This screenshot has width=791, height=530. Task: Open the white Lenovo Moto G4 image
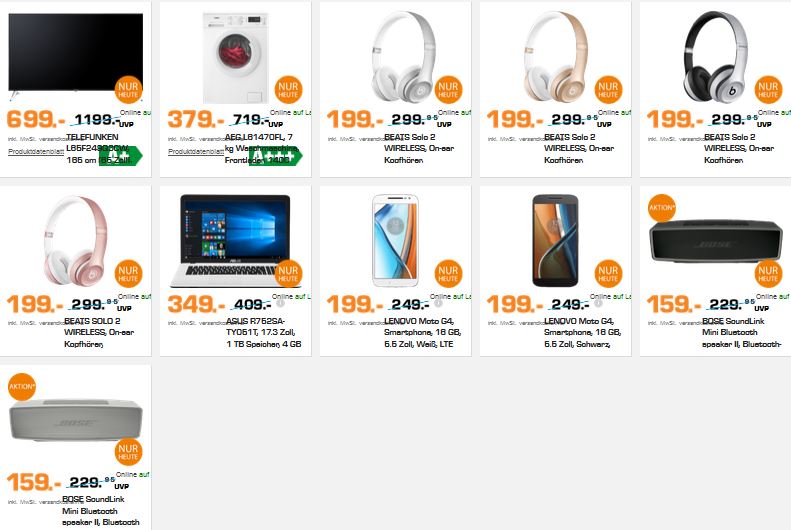[x=396, y=240]
